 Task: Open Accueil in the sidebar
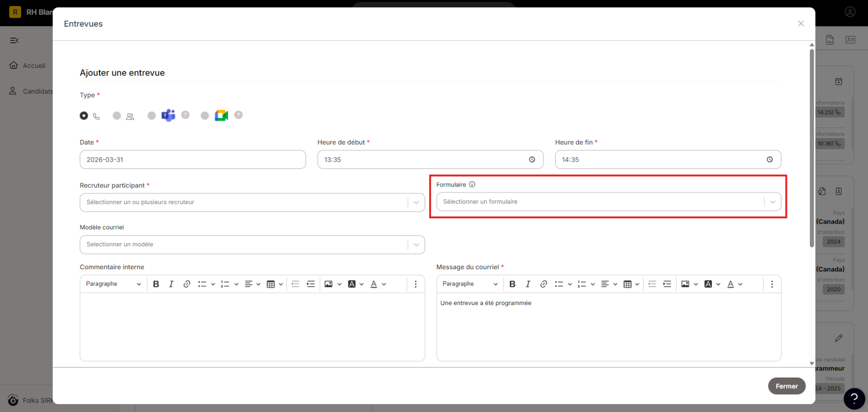point(27,66)
